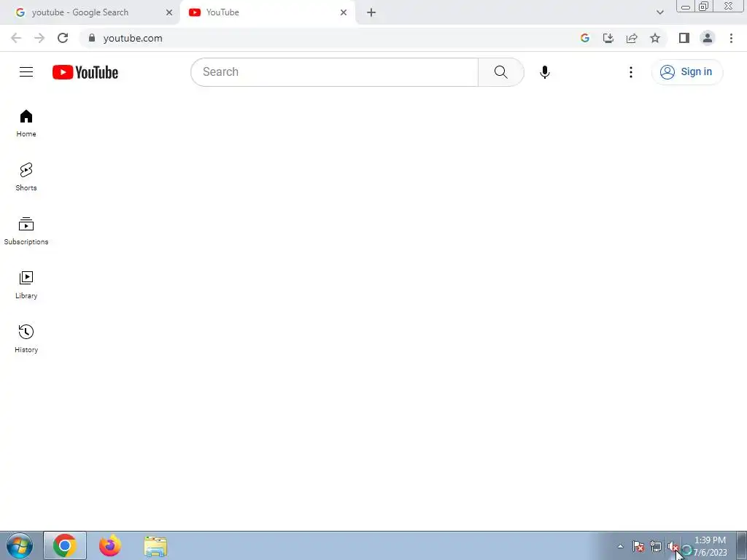Screen dimensions: 747x560
Task: Click the magnifier search button
Action: tap(500, 72)
